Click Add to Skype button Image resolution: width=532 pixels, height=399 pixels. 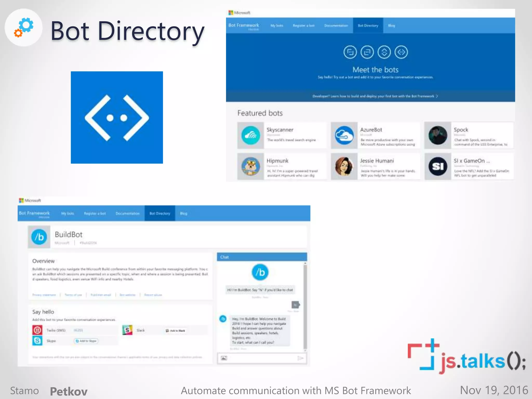click(86, 341)
